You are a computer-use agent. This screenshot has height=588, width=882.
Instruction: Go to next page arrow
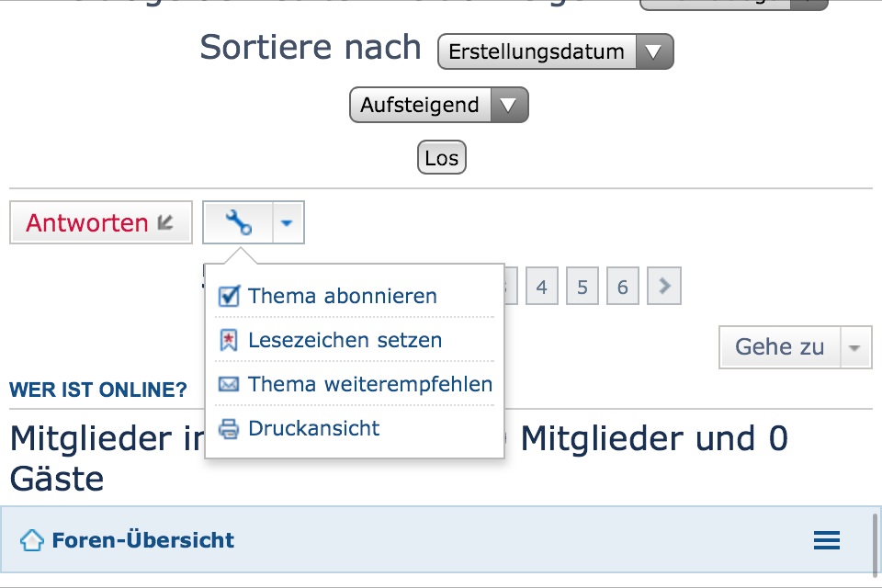click(x=664, y=288)
